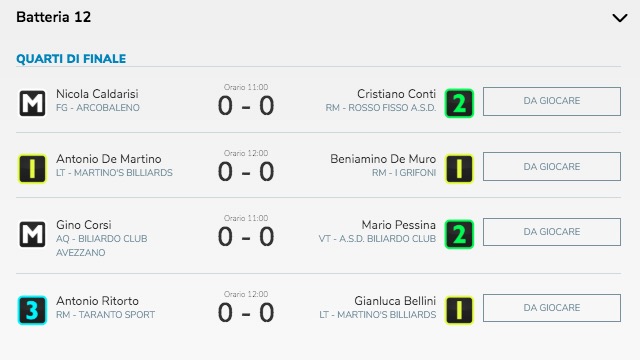Open the Batteria 12 header

(53, 17)
